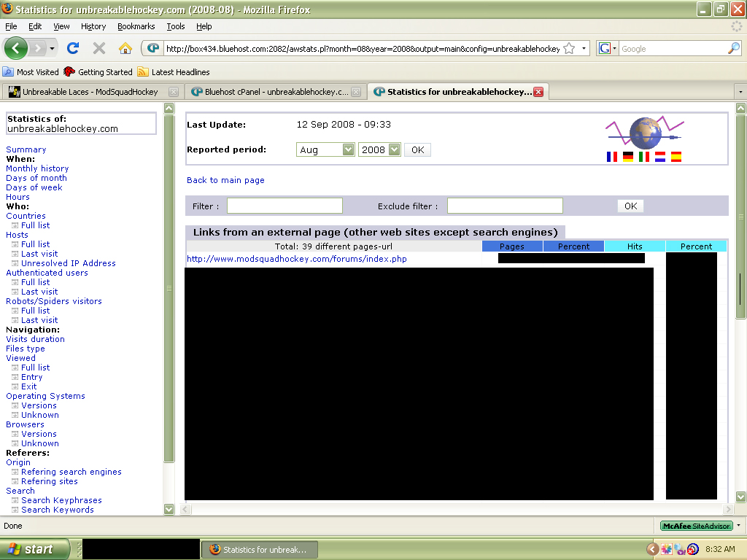Switch language to German flag
Image resolution: width=747 pixels, height=560 pixels.
(x=628, y=157)
